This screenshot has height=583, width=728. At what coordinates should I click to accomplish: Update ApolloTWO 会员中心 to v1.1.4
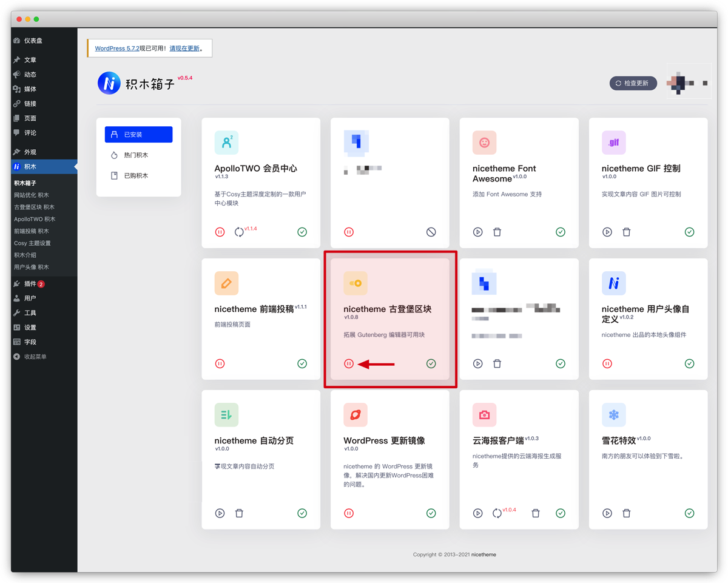point(239,232)
